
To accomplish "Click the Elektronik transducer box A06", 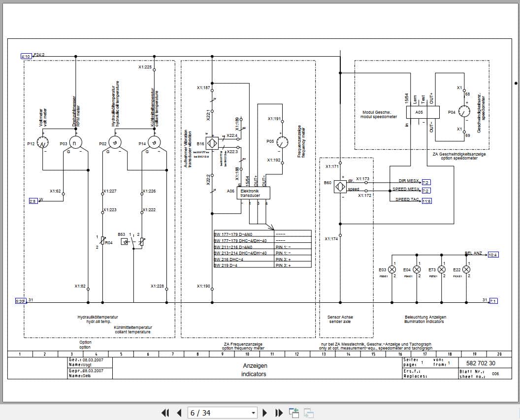I will 254,193.
